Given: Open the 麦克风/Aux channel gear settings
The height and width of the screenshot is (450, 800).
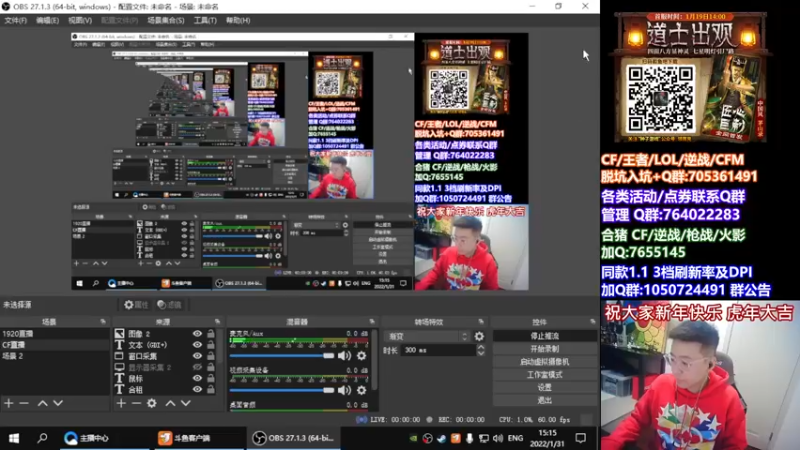Looking at the screenshot, I should tap(361, 356).
